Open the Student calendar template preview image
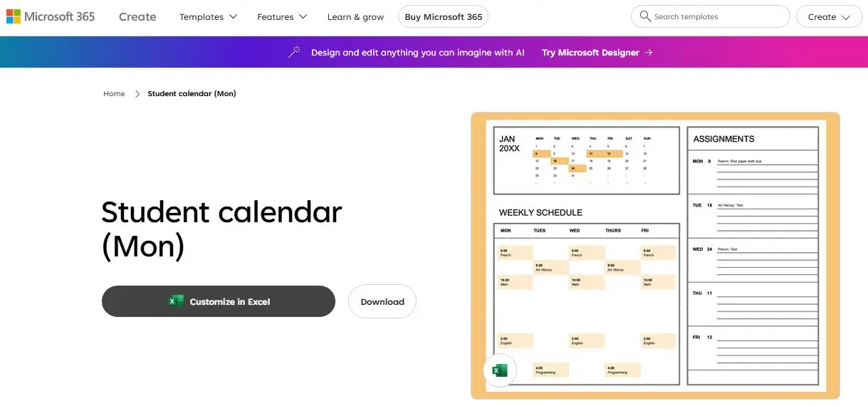This screenshot has height=406, width=868. point(655,256)
